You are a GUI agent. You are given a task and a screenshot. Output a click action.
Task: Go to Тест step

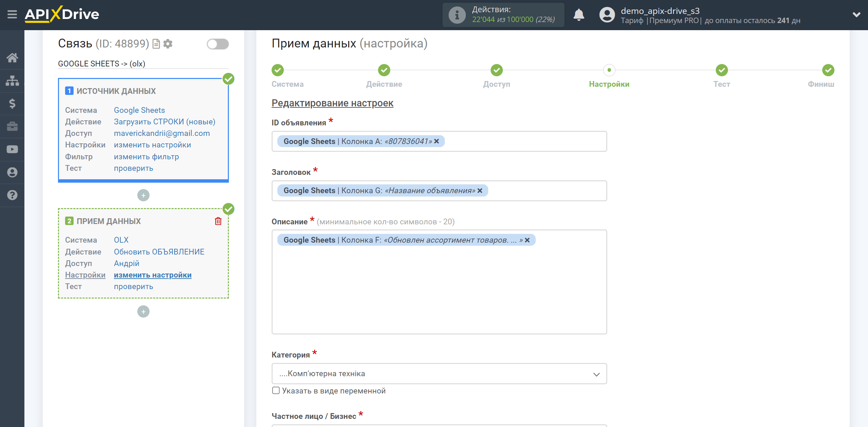[x=722, y=70]
